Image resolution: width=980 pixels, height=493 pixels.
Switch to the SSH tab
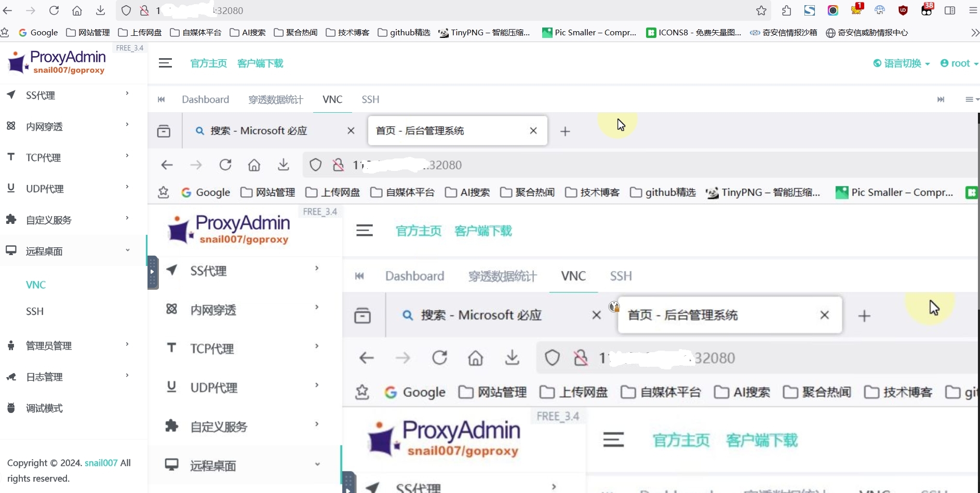click(370, 99)
